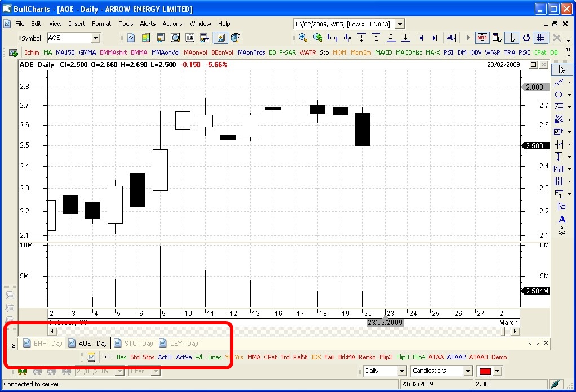Viewport: 576px width, 392px height.
Task: Click the waveform chart icon in toolbar
Action: [451, 37]
